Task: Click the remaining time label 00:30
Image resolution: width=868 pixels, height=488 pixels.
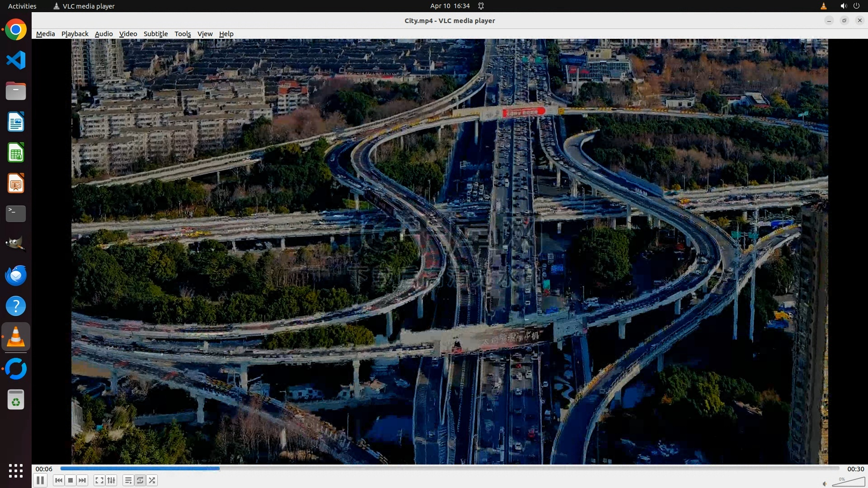Action: [x=855, y=469]
